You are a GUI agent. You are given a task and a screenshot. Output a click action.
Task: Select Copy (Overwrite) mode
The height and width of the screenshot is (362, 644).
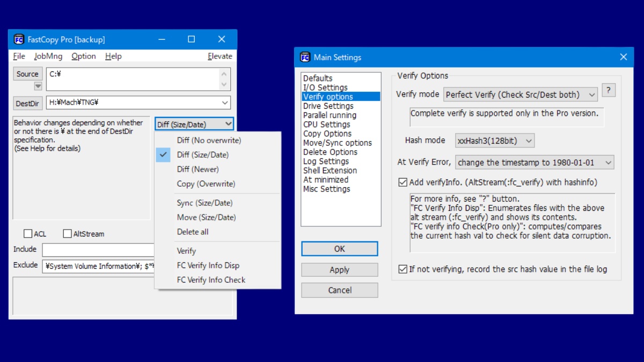217,184
